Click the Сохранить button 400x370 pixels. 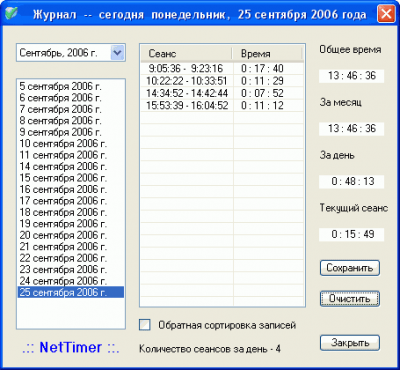coord(350,268)
